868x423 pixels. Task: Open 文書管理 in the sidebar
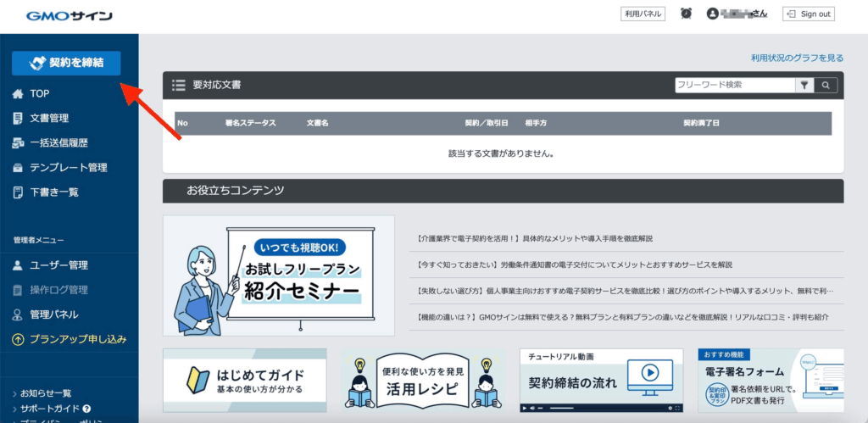click(49, 118)
